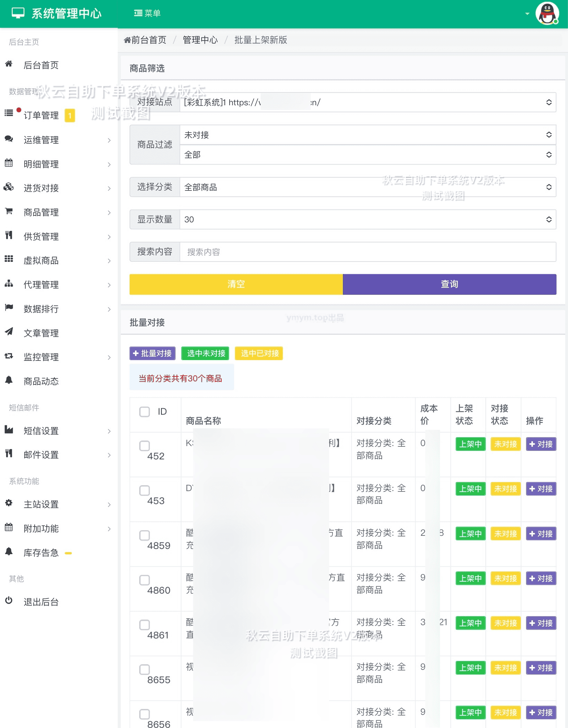Image resolution: width=568 pixels, height=728 pixels.
Task: Click the chat bubble icon for 运维管理
Action: coord(9,139)
